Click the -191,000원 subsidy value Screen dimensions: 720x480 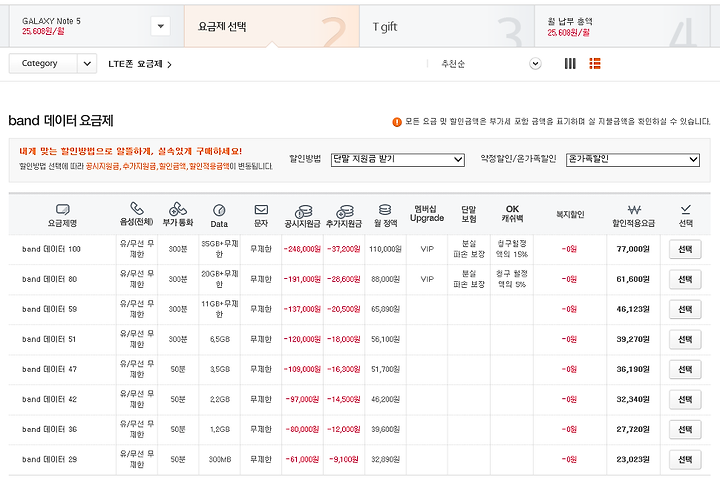click(x=302, y=279)
